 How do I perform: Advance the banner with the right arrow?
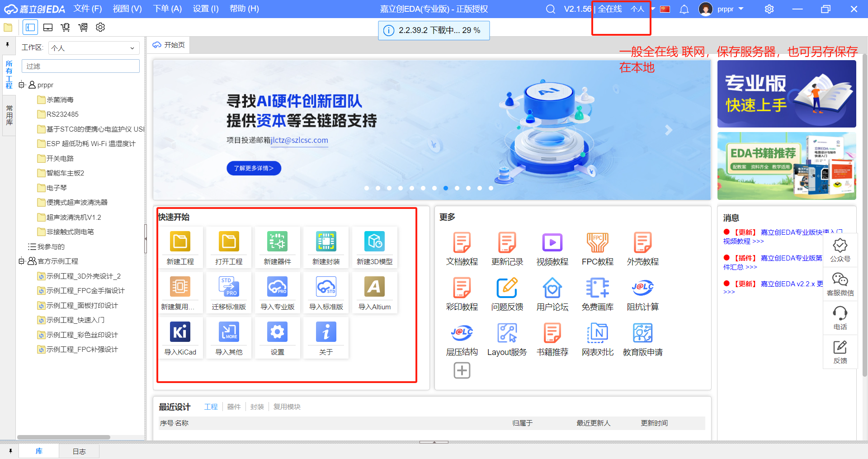pos(669,130)
